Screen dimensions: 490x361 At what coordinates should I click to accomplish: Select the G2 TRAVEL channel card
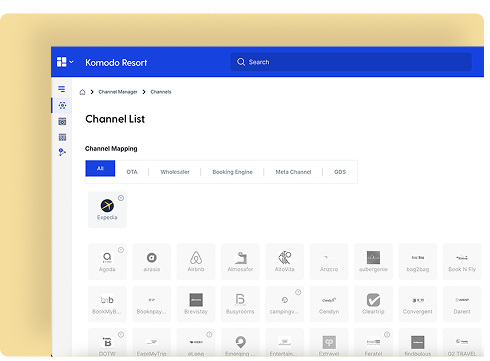(x=462, y=343)
